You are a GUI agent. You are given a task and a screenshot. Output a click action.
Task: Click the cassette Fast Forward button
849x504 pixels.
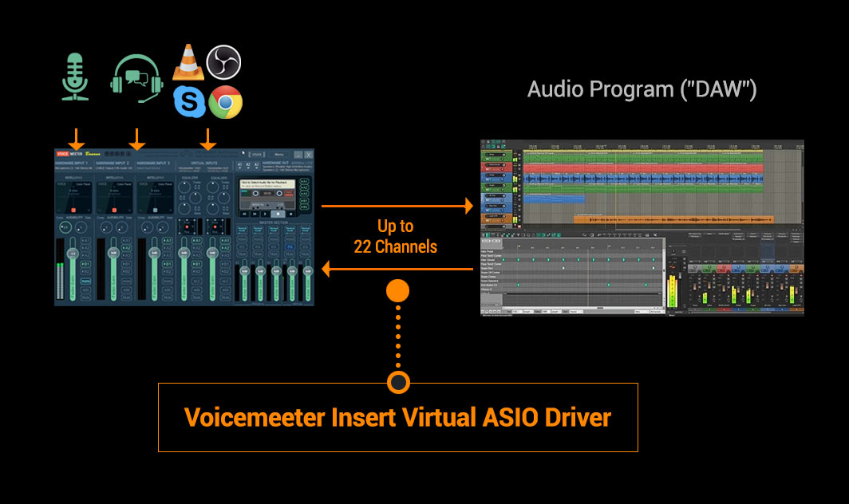[x=255, y=214]
